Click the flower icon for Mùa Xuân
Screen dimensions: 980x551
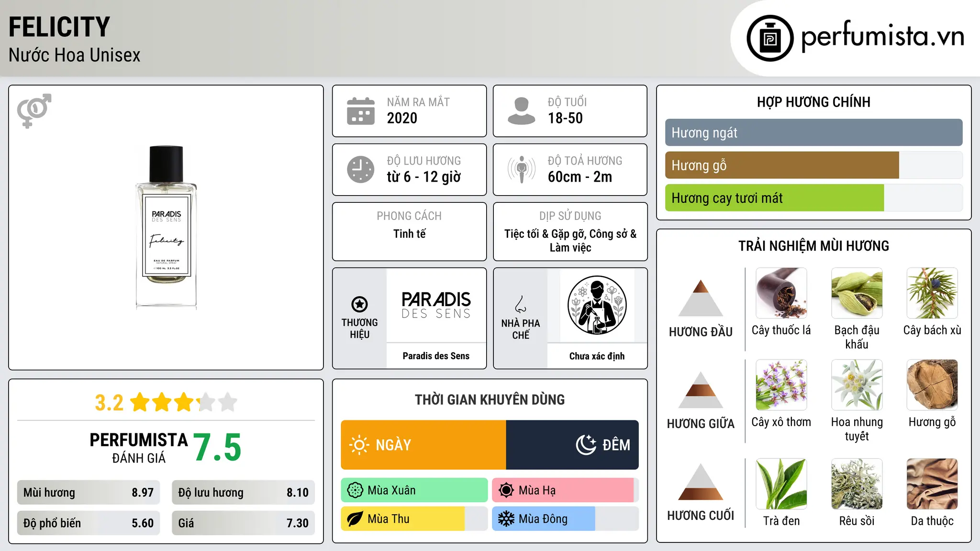point(355,490)
